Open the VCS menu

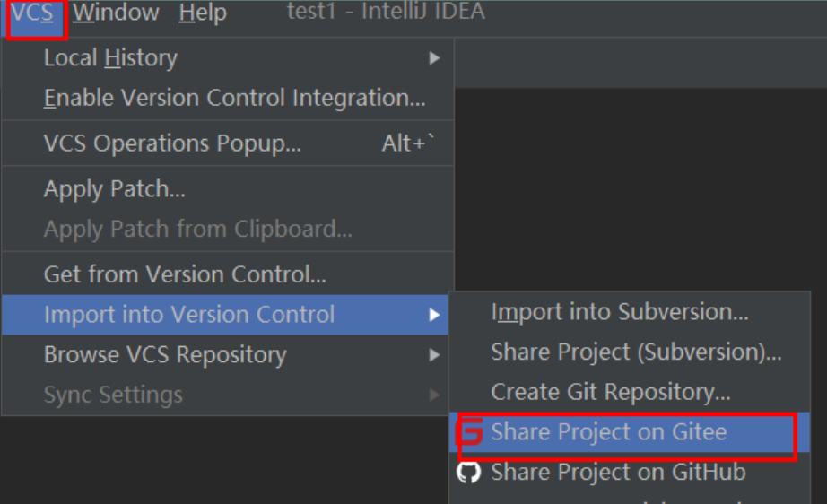[x=33, y=13]
